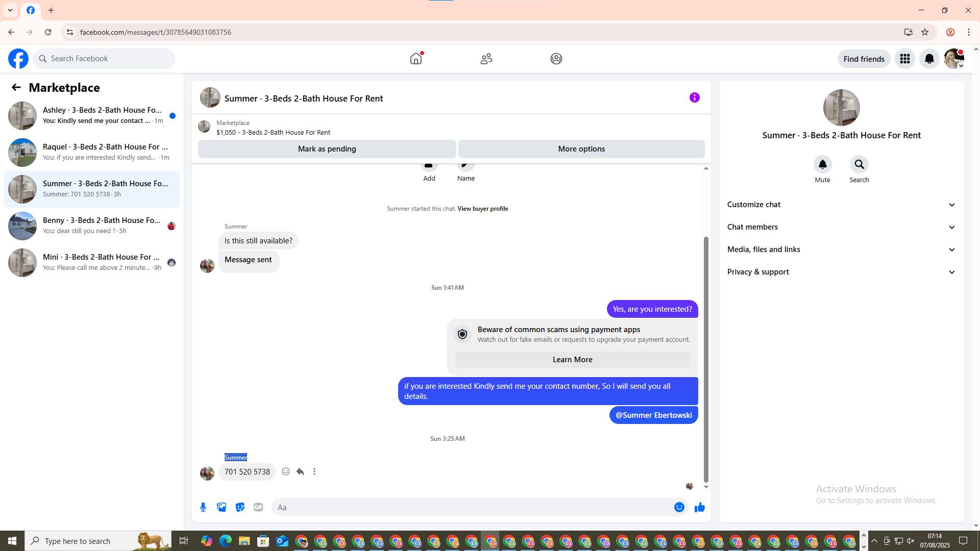Open Benny conversation in Marketplace list

coord(92,226)
